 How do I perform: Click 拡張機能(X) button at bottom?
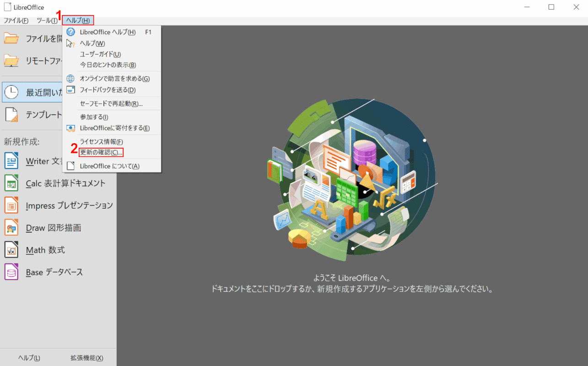[86, 358]
